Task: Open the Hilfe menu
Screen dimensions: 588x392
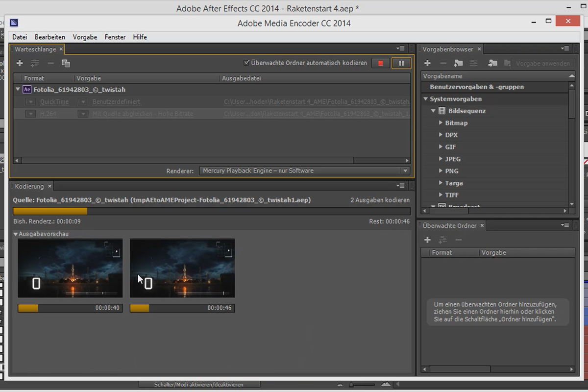Action: [140, 37]
